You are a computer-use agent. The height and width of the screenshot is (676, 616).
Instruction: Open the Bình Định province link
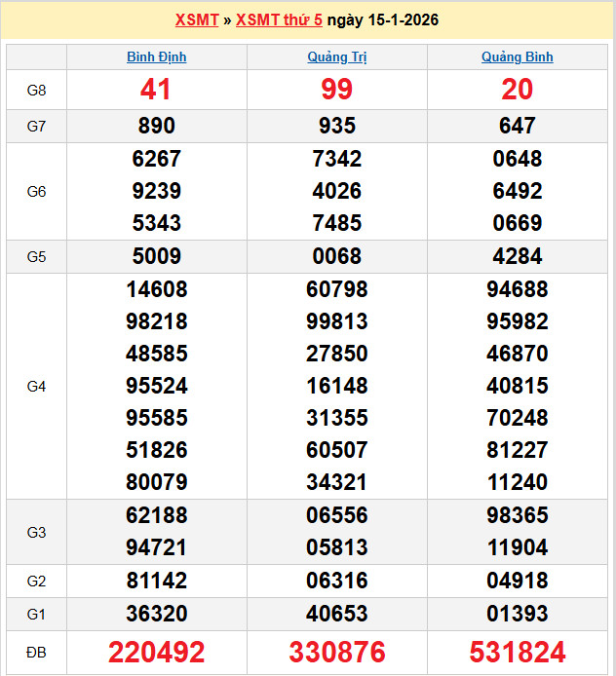point(156,56)
